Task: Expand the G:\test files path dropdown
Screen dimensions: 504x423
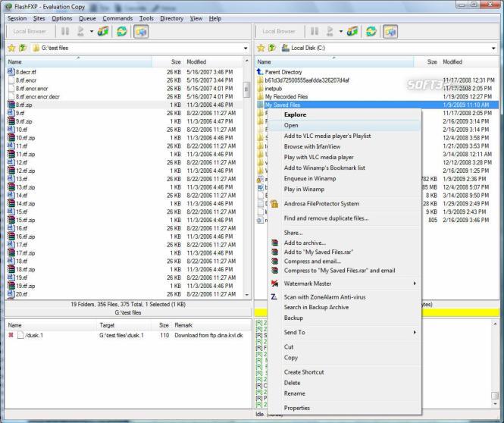Action: point(246,49)
